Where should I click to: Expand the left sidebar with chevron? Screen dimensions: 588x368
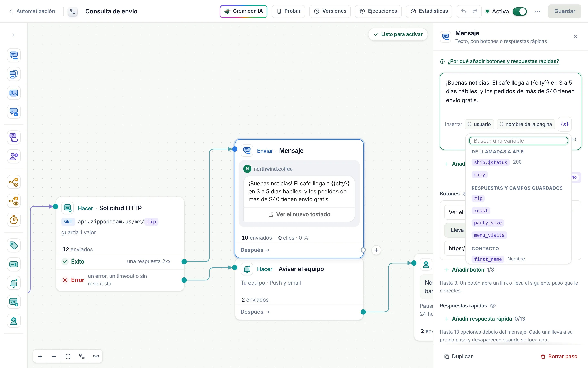14,35
